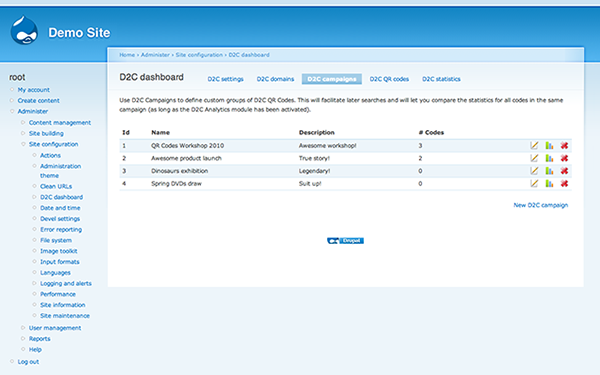Open Languages in sidebar
This screenshot has height=375, width=600.
[55, 273]
